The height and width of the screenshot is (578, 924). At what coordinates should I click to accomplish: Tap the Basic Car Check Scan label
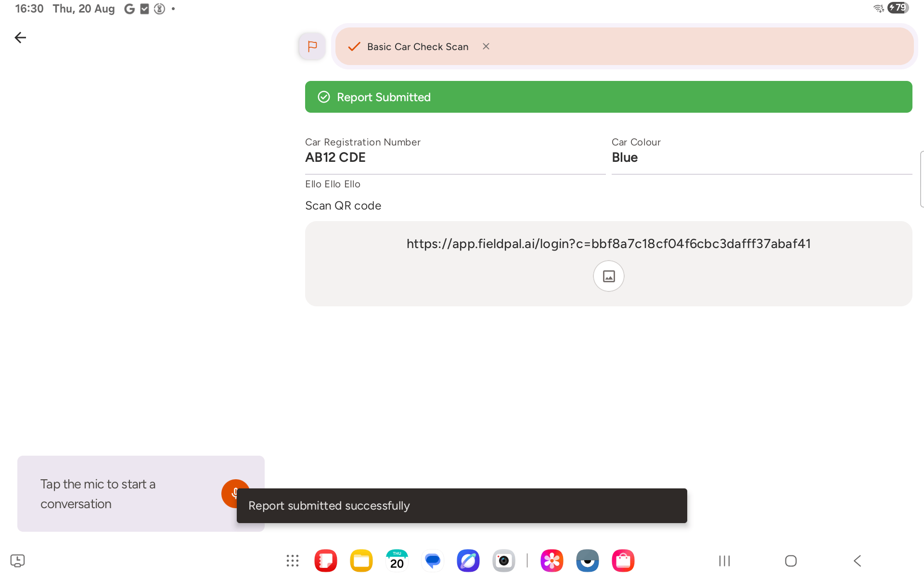(418, 47)
